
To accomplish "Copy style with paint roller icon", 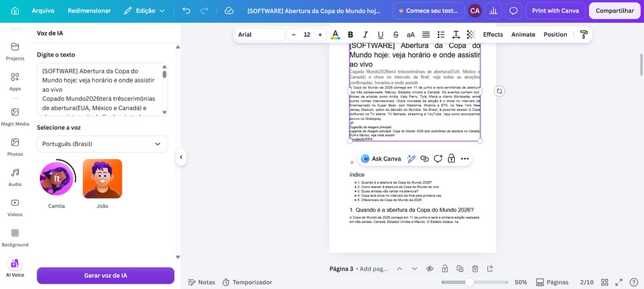I will (x=584, y=35).
